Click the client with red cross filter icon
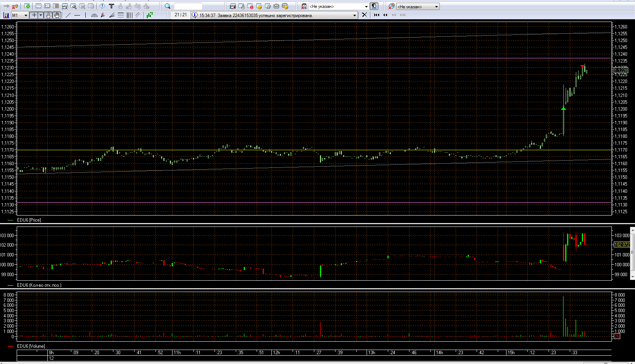Viewport: 635px width, 364px height. (304, 6)
